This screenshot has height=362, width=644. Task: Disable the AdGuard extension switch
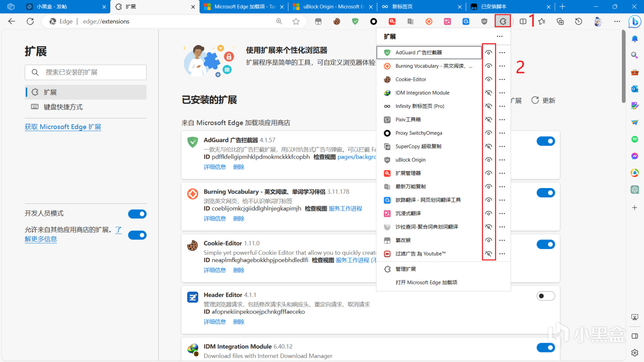546,141
